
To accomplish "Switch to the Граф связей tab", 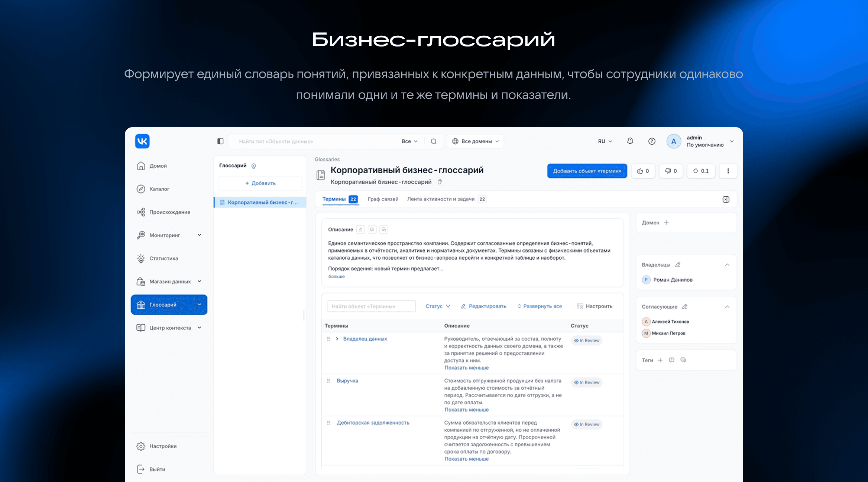I will 383,199.
